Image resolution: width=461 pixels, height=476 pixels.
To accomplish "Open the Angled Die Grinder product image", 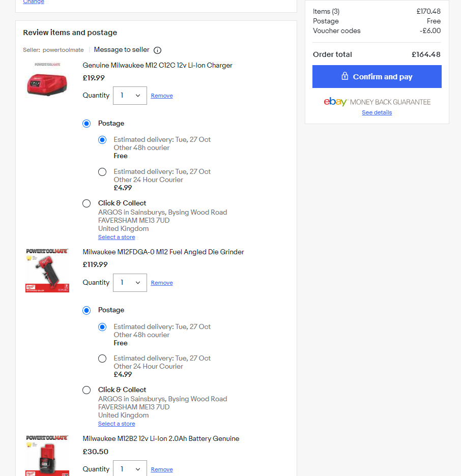I will [47, 270].
